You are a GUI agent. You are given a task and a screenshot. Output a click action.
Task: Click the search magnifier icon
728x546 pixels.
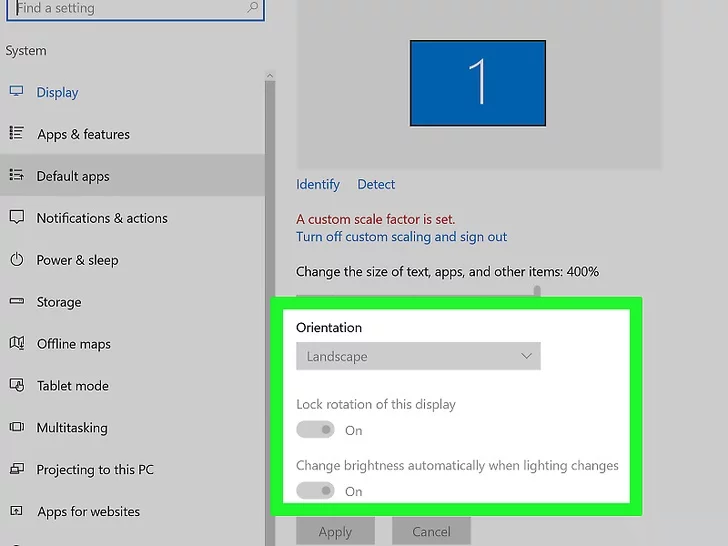(253, 8)
